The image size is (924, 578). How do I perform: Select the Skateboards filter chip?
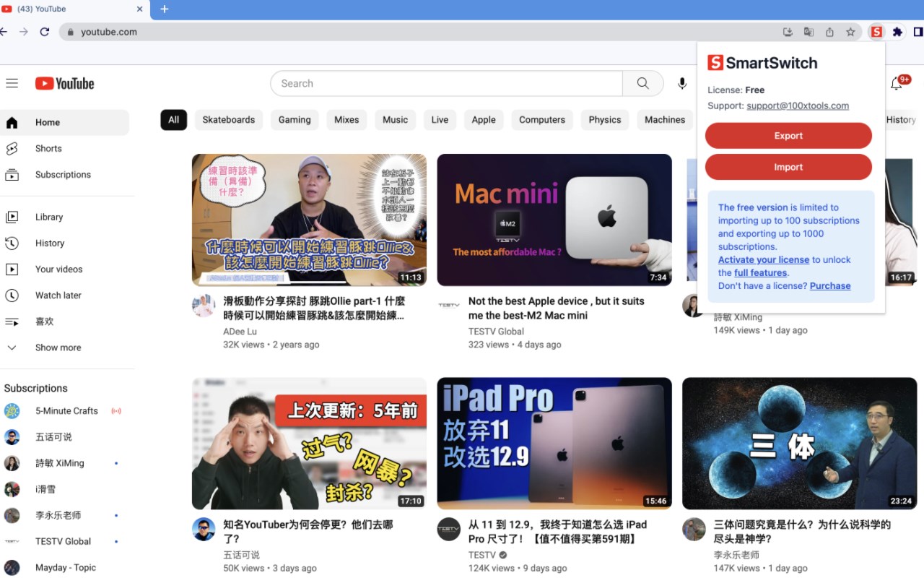coord(229,120)
